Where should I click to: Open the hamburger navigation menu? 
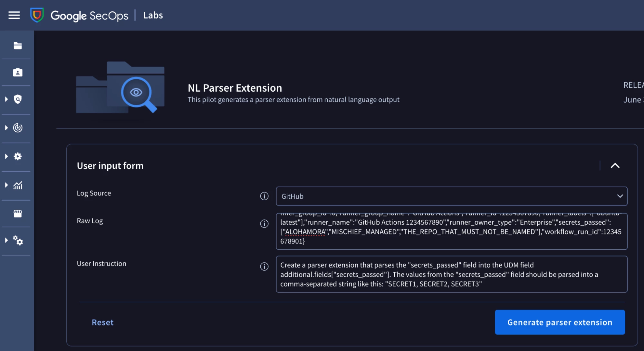coord(14,15)
